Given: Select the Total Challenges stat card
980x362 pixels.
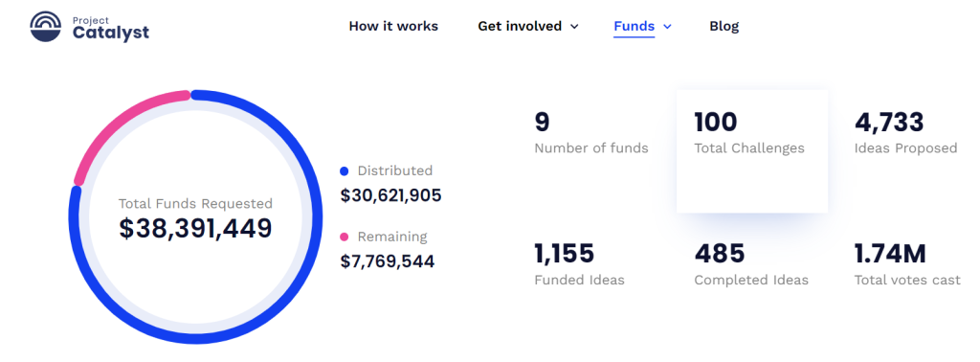Looking at the screenshot, I should 752,151.
